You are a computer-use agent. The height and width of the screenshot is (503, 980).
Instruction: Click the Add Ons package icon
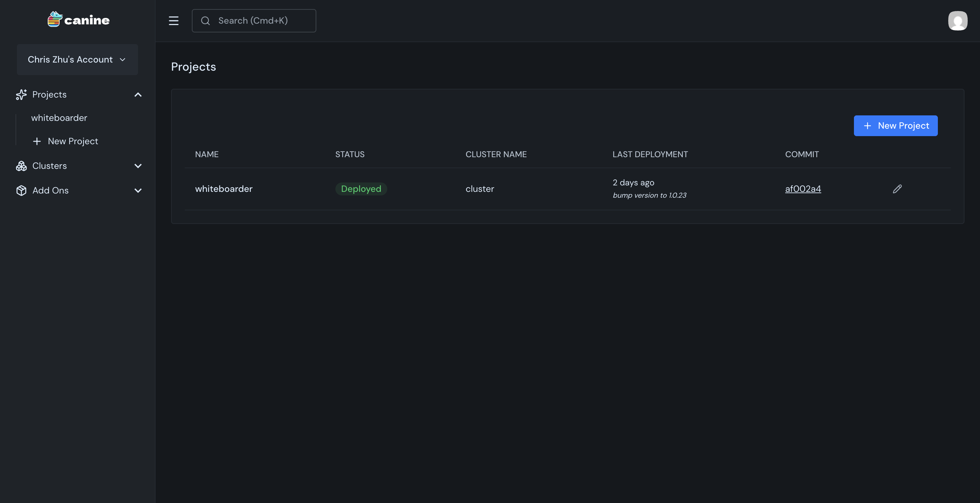click(x=21, y=190)
